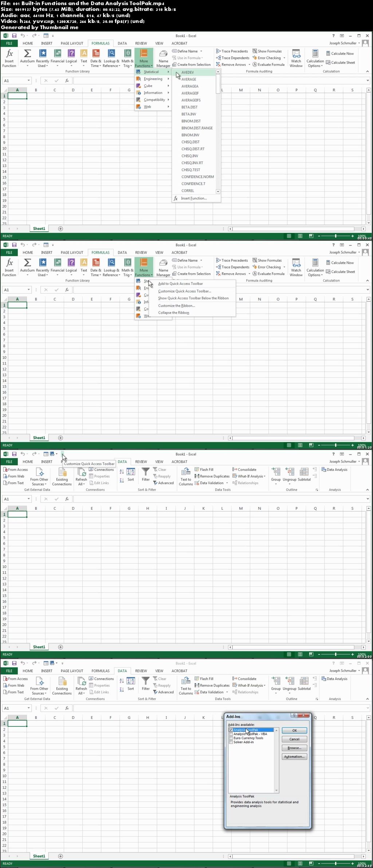Click Filter funnel icon in the tooltip frame
This screenshot has height=868, width=373.
point(146,472)
